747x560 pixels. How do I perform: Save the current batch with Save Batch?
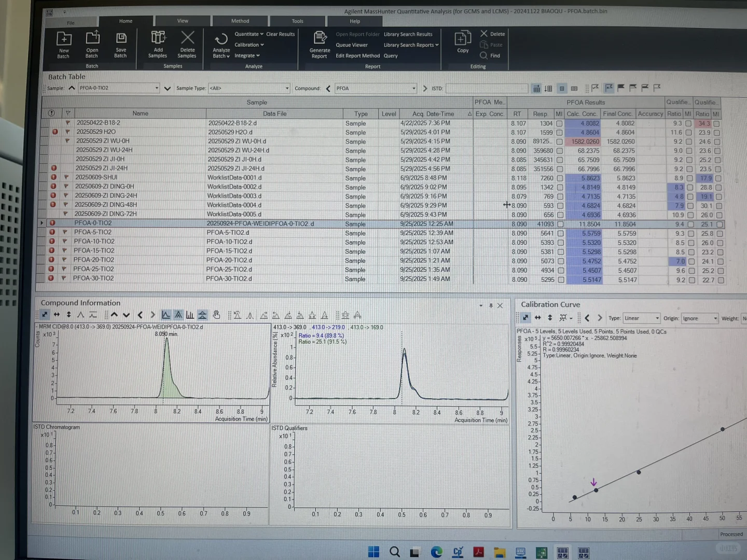click(120, 45)
